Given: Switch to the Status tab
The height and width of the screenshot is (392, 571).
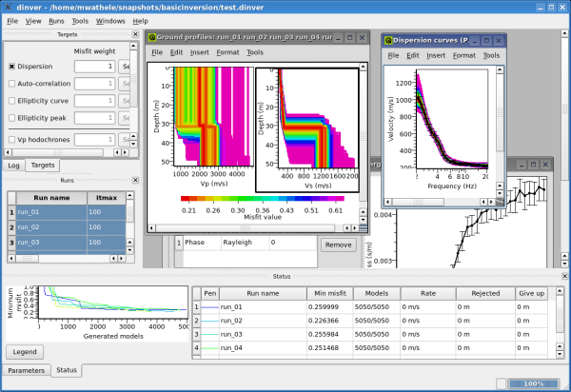Looking at the screenshot, I should [x=67, y=370].
